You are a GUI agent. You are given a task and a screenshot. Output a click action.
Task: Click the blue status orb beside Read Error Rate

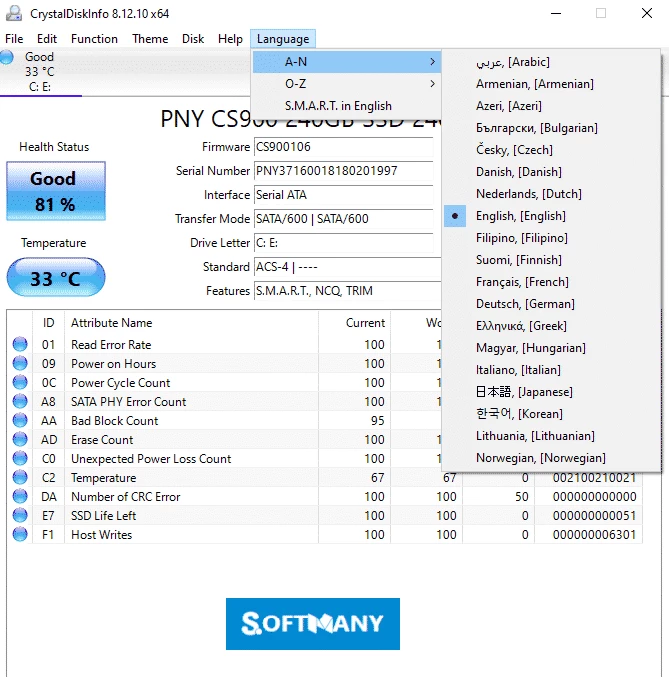20,345
